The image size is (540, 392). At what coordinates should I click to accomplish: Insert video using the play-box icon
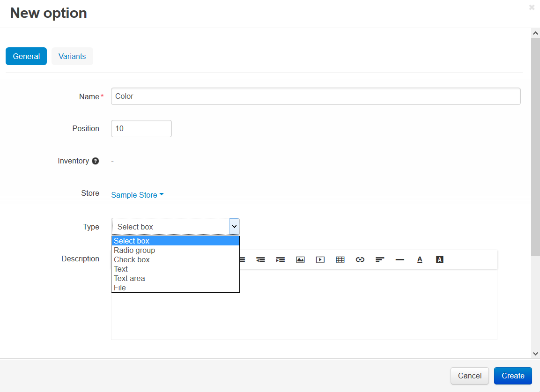pos(320,260)
